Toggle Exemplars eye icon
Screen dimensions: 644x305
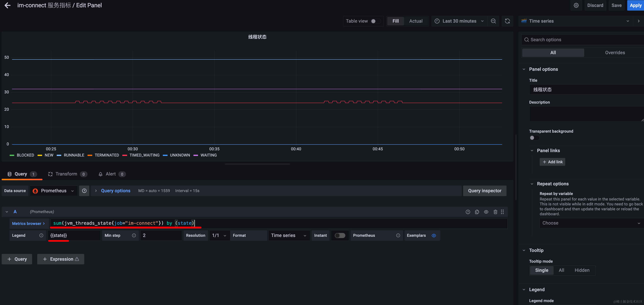[x=434, y=235]
